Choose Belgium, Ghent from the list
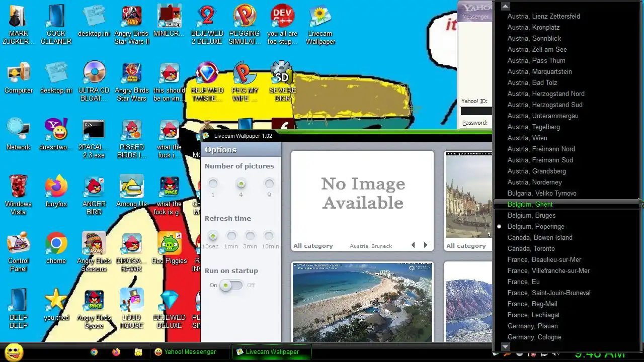 pyautogui.click(x=567, y=204)
